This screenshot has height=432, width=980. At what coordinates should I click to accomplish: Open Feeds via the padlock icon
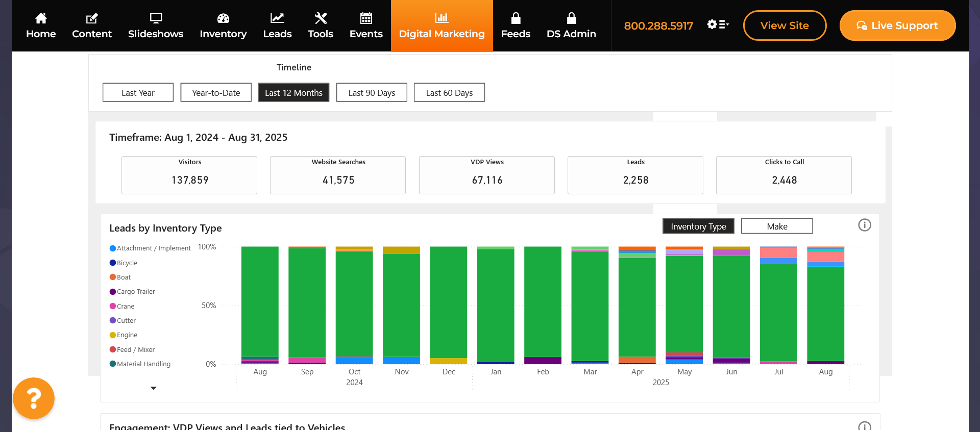[516, 18]
